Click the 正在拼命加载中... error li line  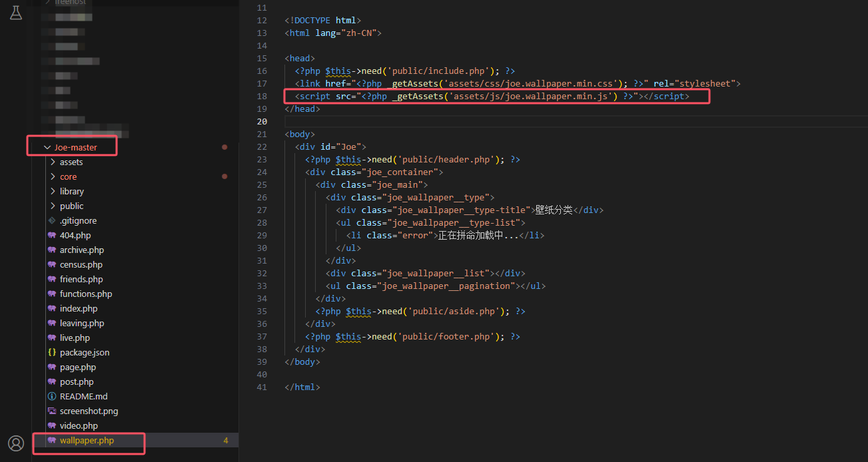coord(446,235)
